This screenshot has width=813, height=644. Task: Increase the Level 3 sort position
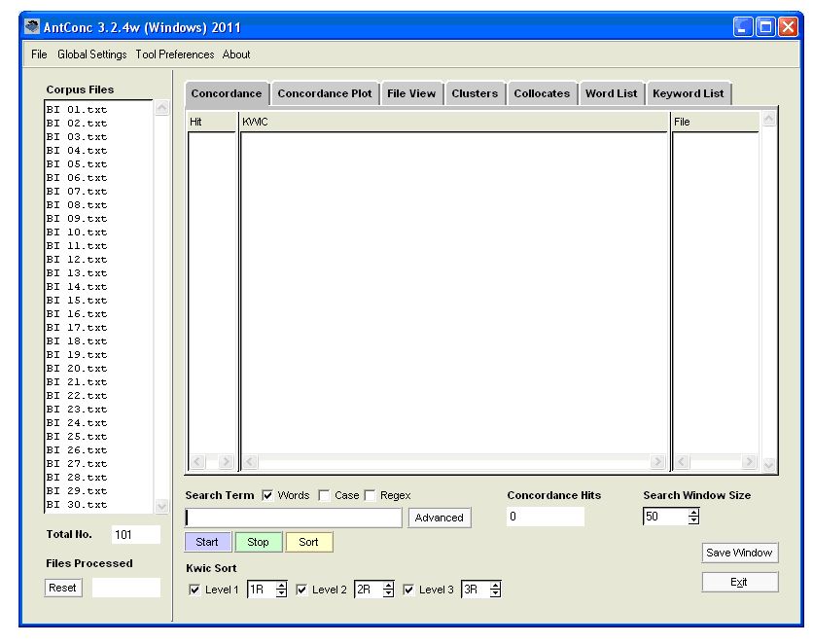point(495,586)
